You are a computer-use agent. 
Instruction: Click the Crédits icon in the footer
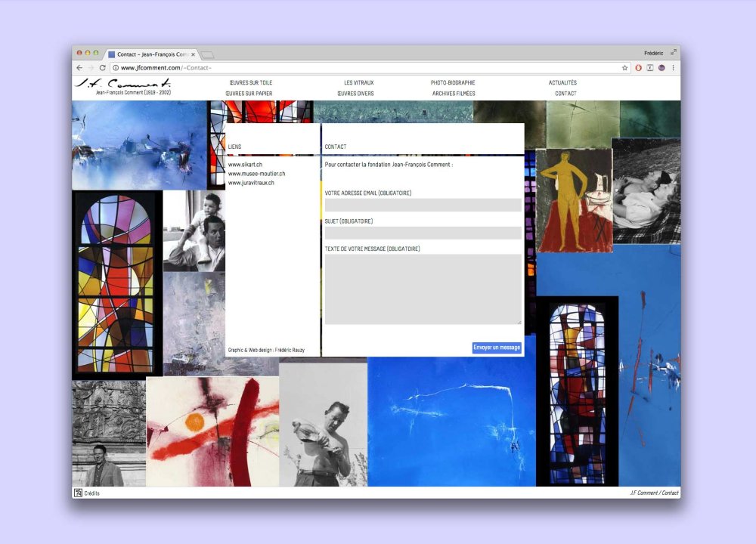coord(78,493)
